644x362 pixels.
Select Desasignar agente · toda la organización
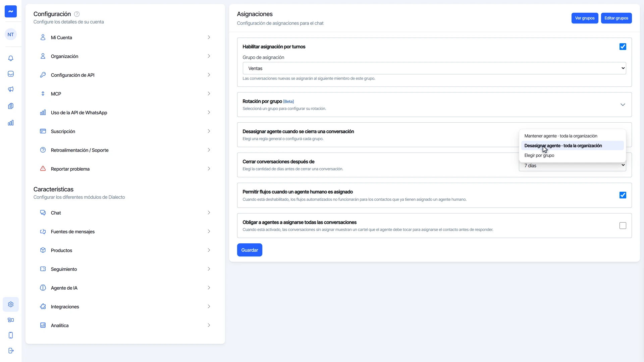(x=572, y=145)
